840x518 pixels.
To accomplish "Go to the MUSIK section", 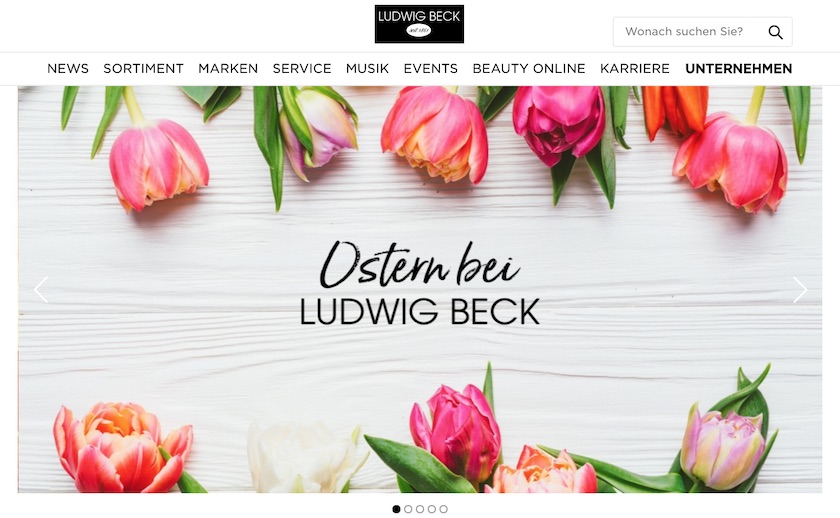I will (x=368, y=69).
